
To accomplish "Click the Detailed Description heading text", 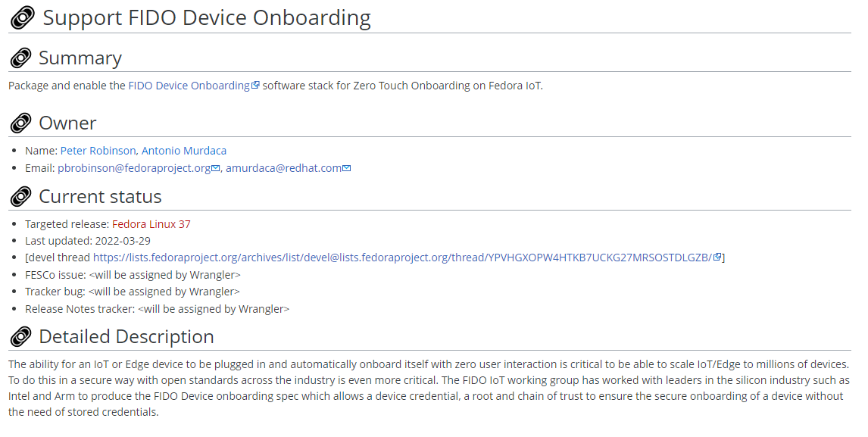I will click(126, 337).
